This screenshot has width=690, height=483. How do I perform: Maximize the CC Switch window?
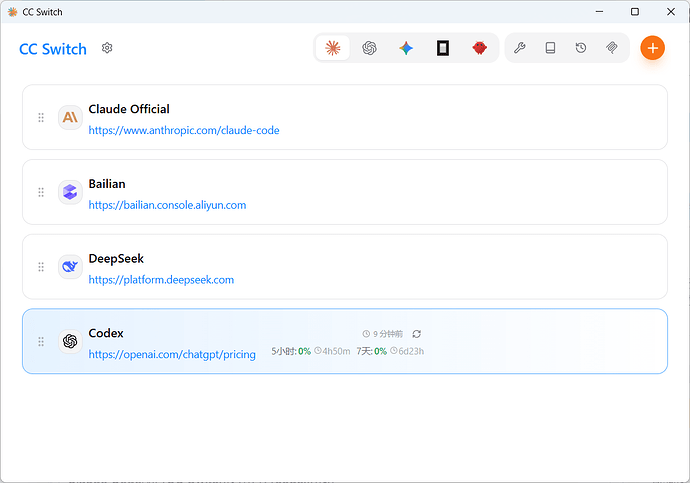635,12
